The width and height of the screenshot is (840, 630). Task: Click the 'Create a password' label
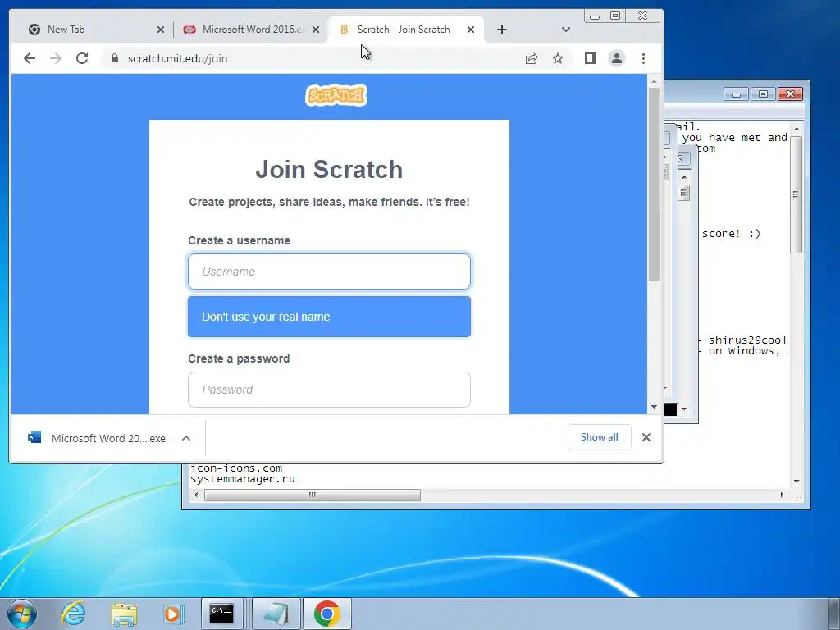(x=239, y=358)
